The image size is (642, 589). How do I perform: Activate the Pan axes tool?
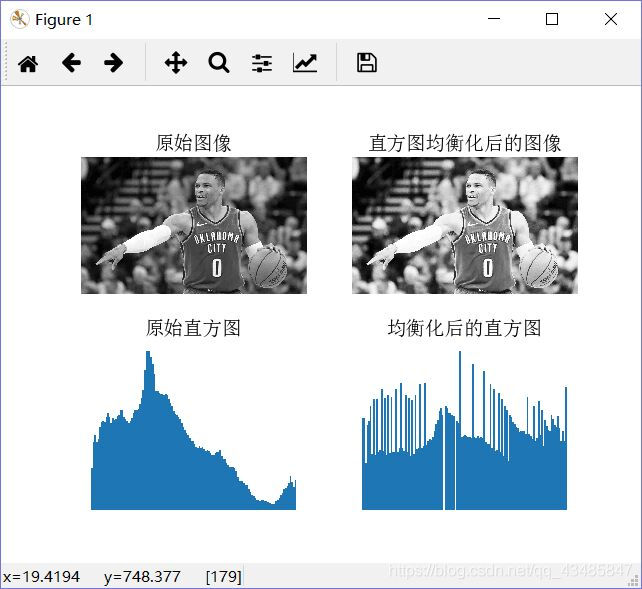pyautogui.click(x=176, y=63)
